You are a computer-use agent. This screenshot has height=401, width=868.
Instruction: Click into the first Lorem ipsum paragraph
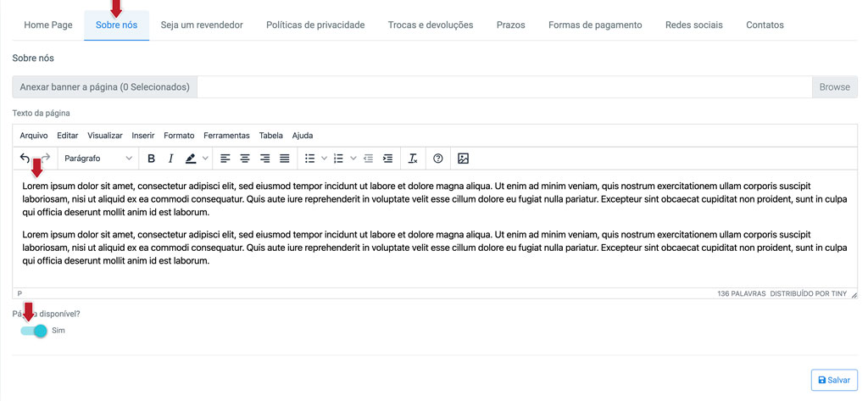pyautogui.click(x=435, y=199)
